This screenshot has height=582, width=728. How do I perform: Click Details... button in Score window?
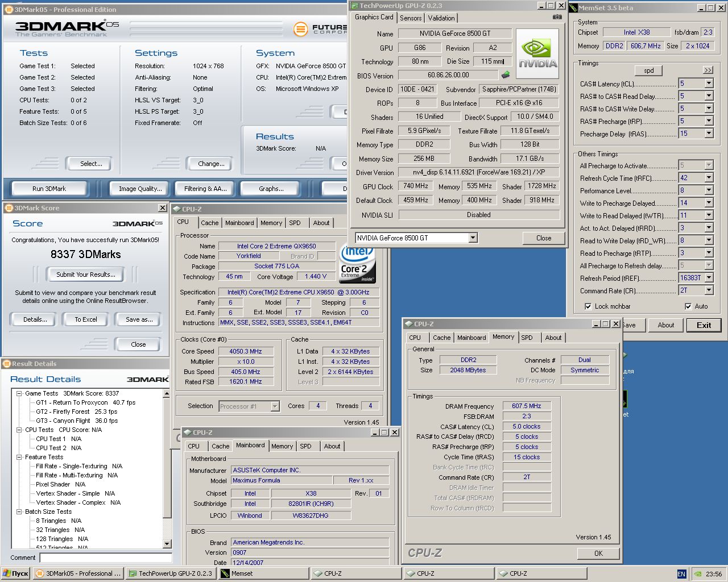pos(35,319)
